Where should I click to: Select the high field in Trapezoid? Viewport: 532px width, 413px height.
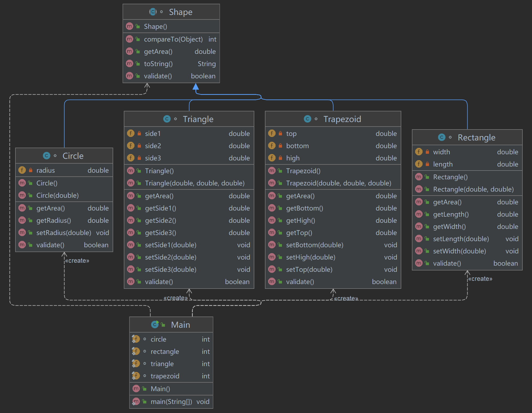tap(293, 158)
